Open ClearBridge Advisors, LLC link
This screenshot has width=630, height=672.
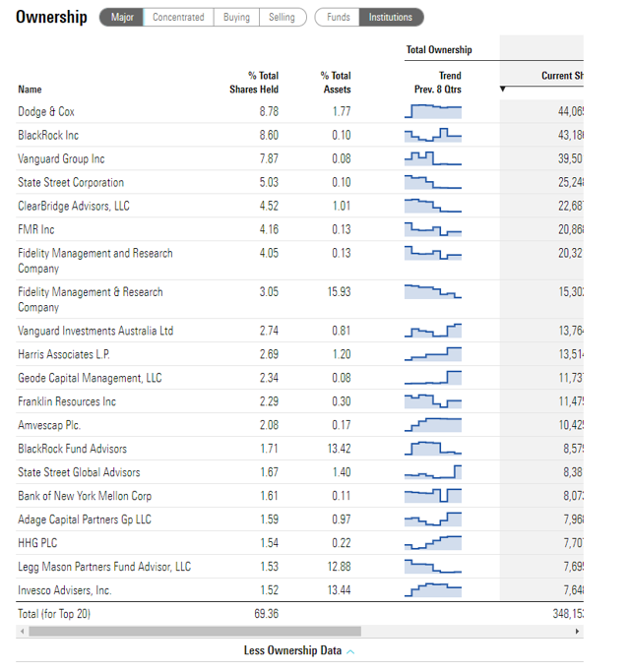point(73,206)
